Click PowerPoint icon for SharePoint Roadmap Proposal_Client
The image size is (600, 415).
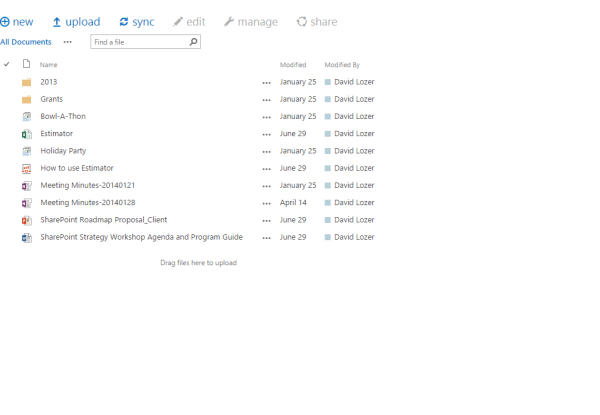(27, 220)
